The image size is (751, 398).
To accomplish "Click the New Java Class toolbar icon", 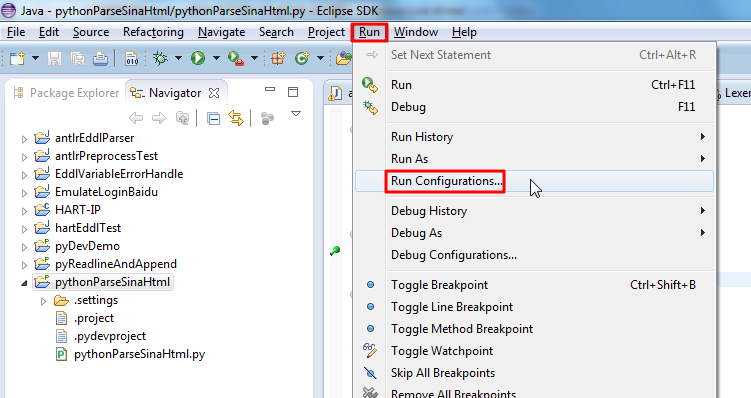I will (x=302, y=58).
